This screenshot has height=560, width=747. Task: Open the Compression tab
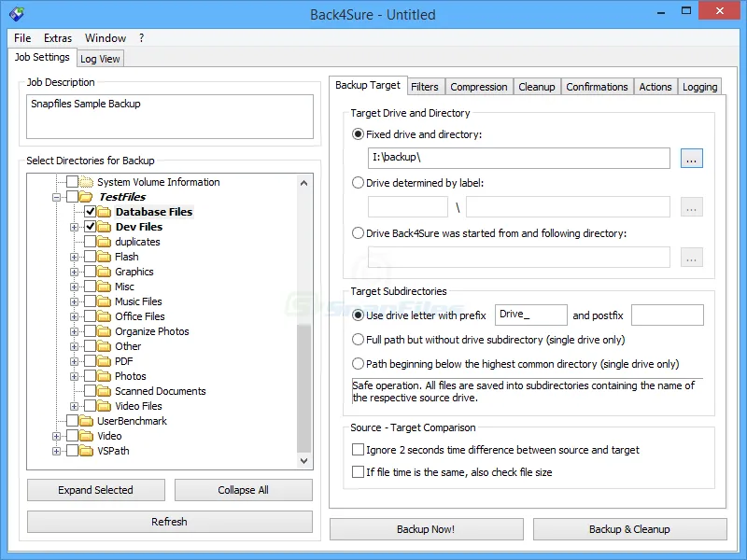tap(479, 87)
